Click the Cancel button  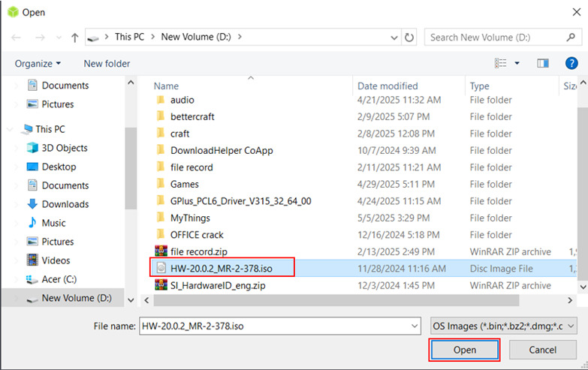[x=542, y=350]
